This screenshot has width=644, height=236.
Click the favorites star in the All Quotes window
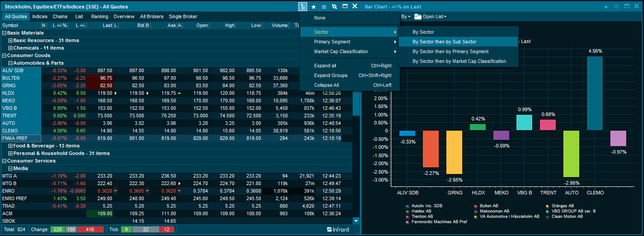[313, 7]
